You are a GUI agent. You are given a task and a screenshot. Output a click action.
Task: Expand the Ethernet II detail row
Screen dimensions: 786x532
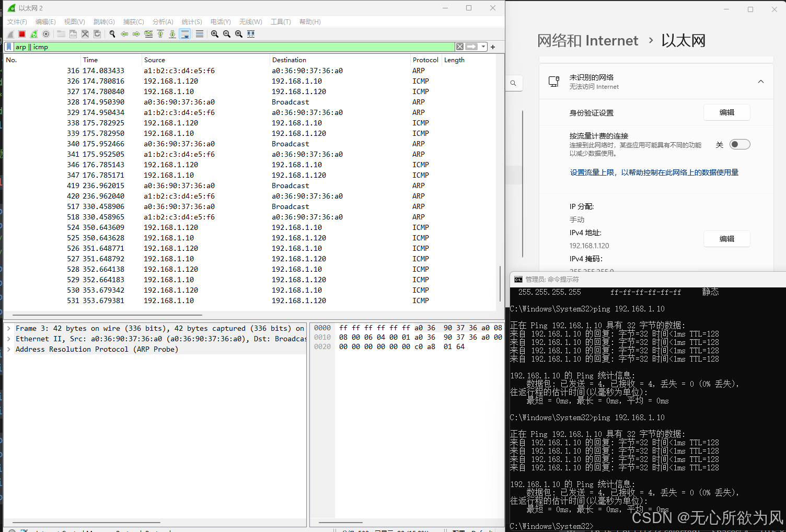click(x=9, y=339)
